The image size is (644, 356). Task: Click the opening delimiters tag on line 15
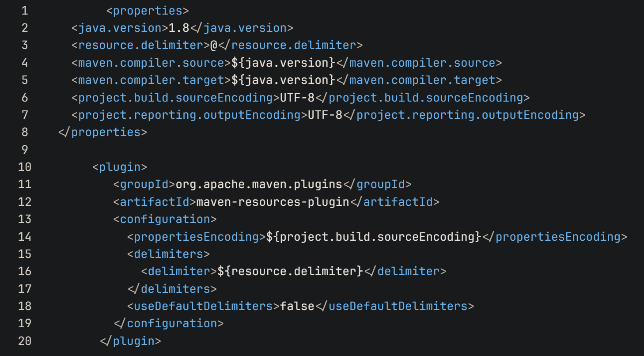[169, 254]
